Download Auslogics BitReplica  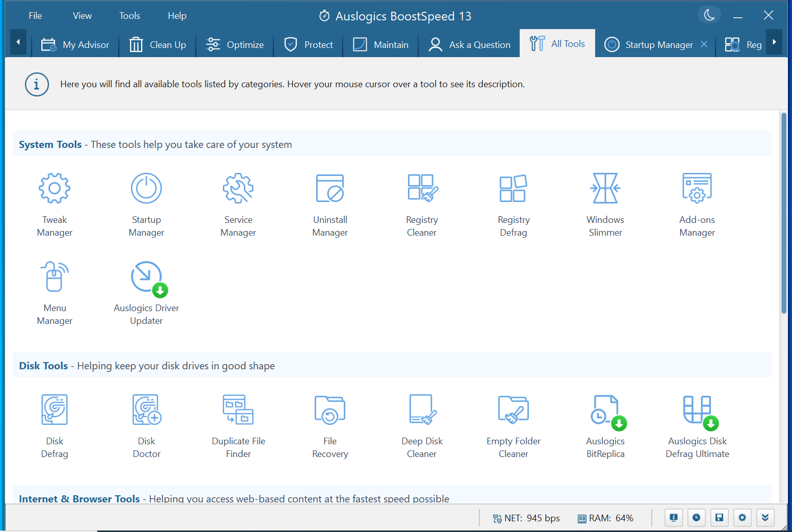tap(605, 426)
